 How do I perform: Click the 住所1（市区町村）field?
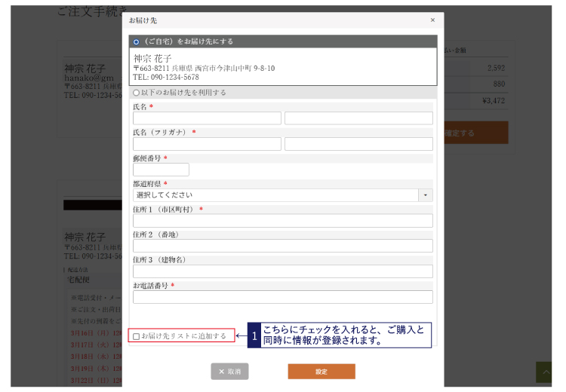click(283, 221)
